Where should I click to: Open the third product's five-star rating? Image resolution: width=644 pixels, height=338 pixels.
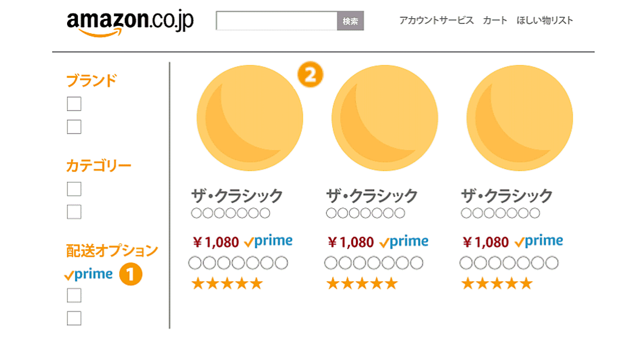pos(497,283)
